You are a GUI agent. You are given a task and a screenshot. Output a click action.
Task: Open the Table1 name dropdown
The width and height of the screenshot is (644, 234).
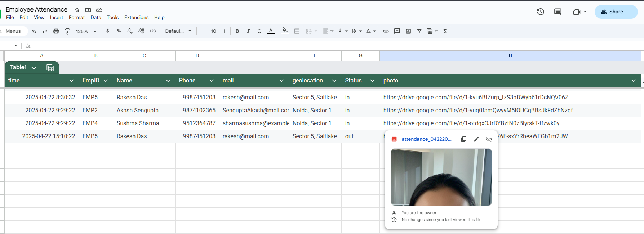pyautogui.click(x=34, y=68)
